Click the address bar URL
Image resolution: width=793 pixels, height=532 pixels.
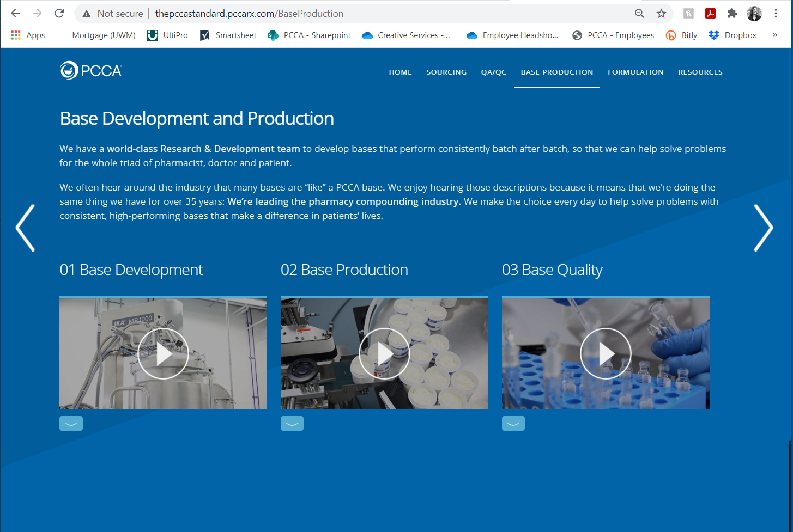point(249,14)
